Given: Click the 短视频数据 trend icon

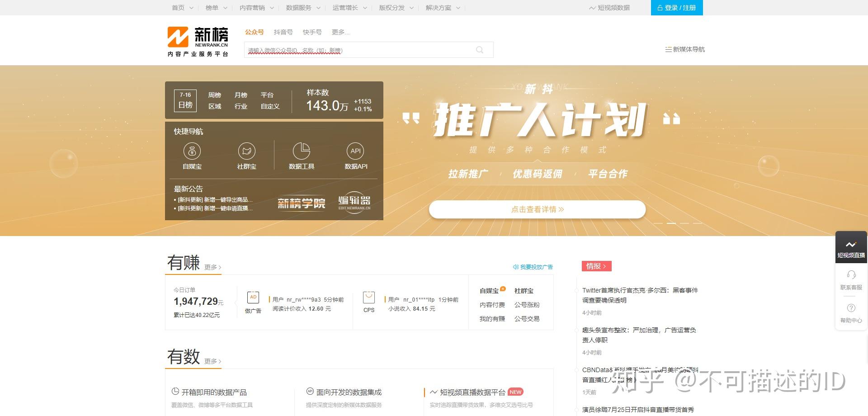Looking at the screenshot, I should (592, 8).
